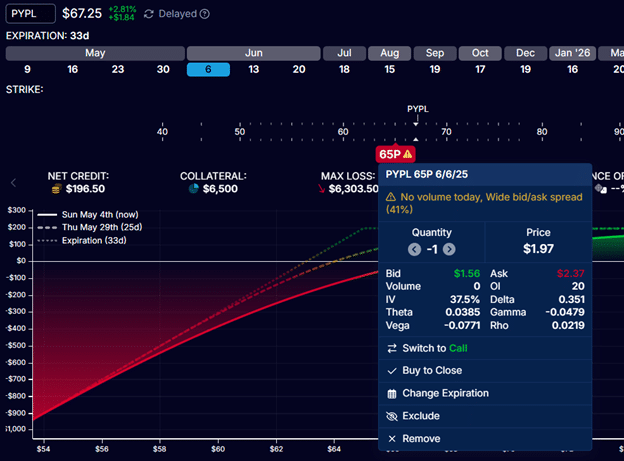
Task: Click the Net Credit coins icon
Action: pyautogui.click(x=57, y=189)
